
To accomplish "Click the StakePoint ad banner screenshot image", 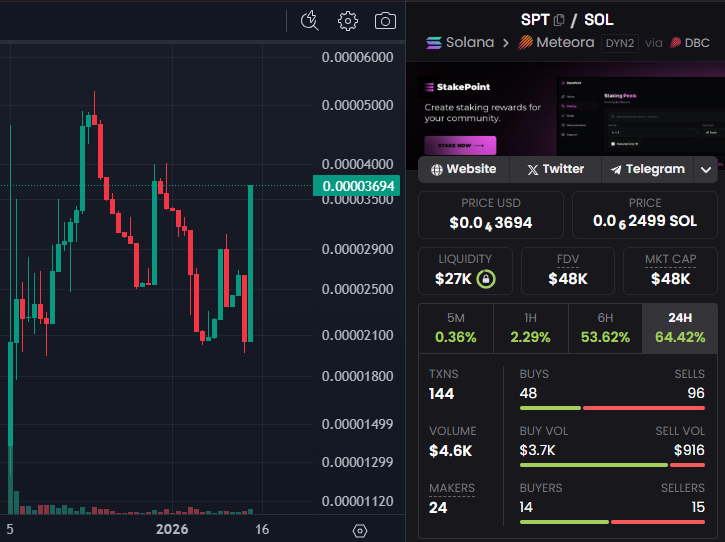I will click(x=641, y=117).
